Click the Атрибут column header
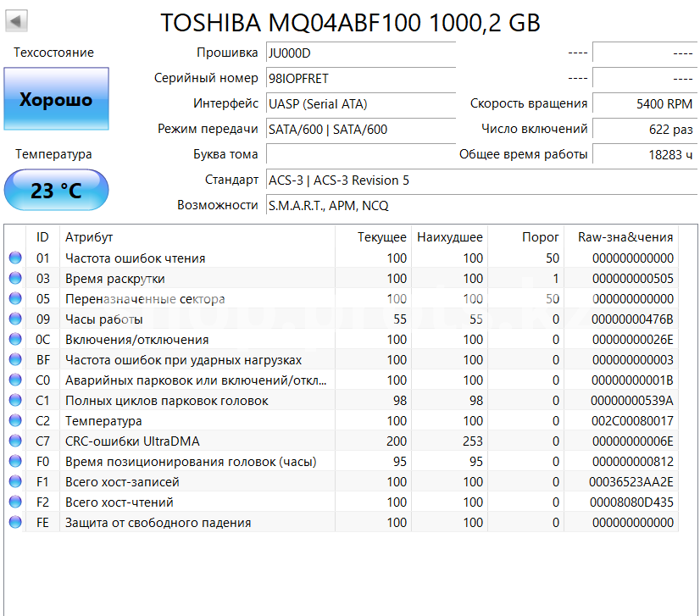The width and height of the screenshot is (700, 616). coord(89,237)
